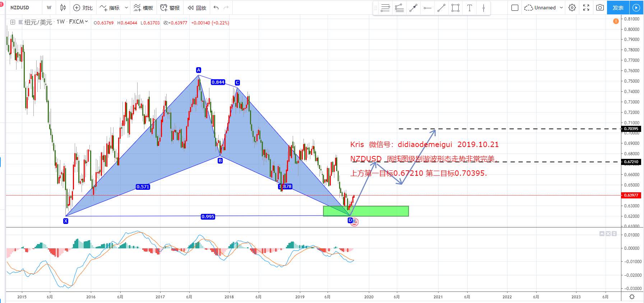Select pattern point label A

click(x=199, y=70)
